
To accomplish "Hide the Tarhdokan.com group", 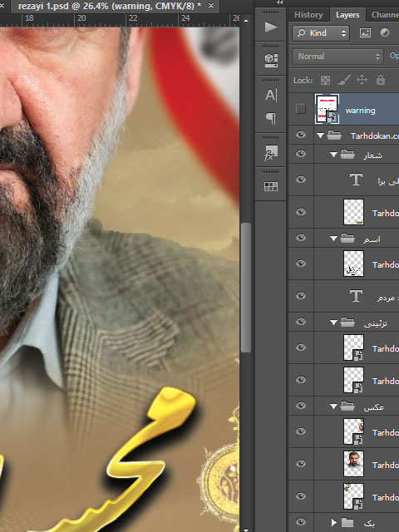I will point(301,135).
